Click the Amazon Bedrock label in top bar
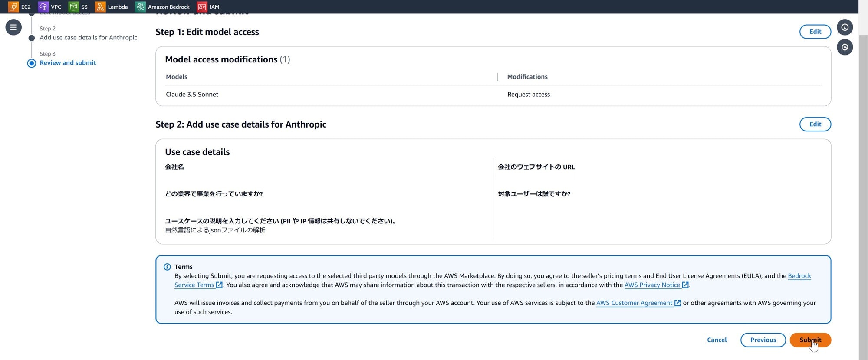The image size is (868, 360). click(168, 7)
